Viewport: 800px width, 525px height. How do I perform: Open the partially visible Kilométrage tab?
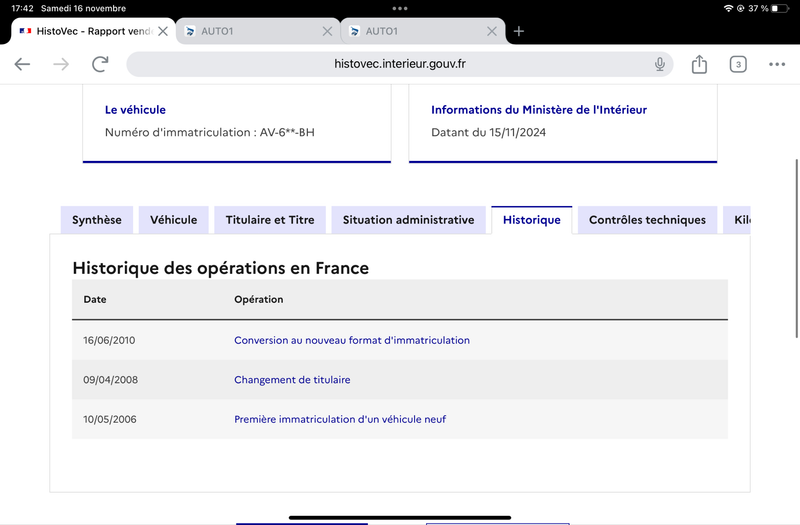(737, 220)
